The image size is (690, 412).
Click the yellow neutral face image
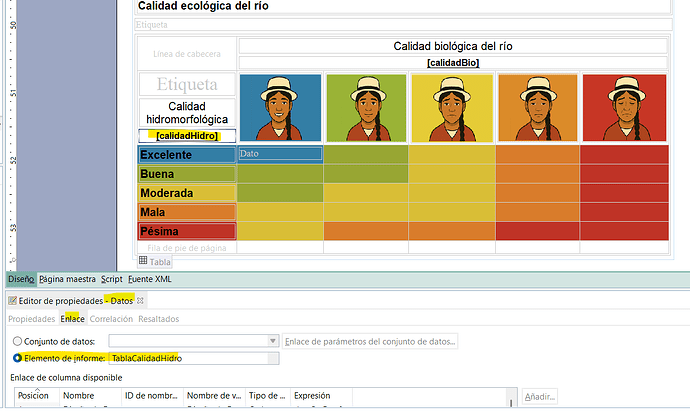451,107
